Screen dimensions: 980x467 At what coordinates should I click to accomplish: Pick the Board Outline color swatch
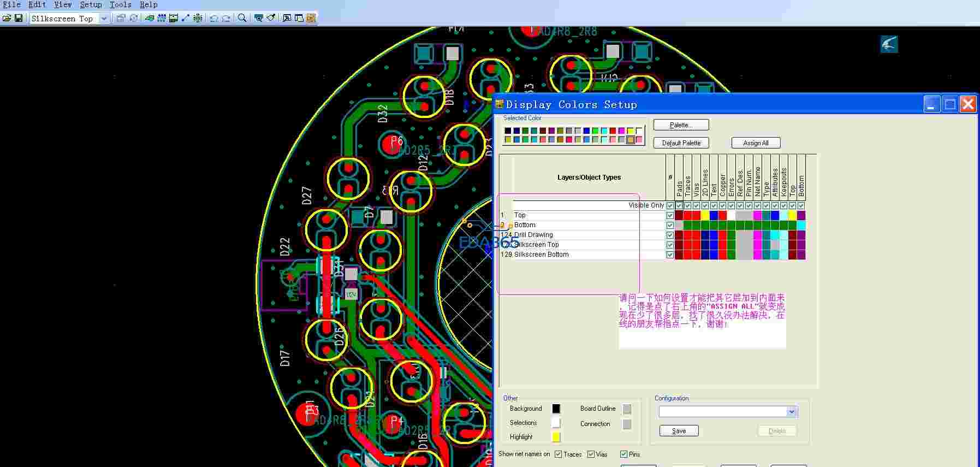pos(627,409)
